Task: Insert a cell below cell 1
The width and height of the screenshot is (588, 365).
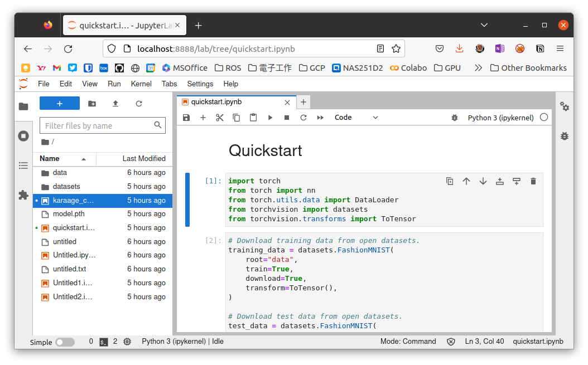Action: pos(517,181)
